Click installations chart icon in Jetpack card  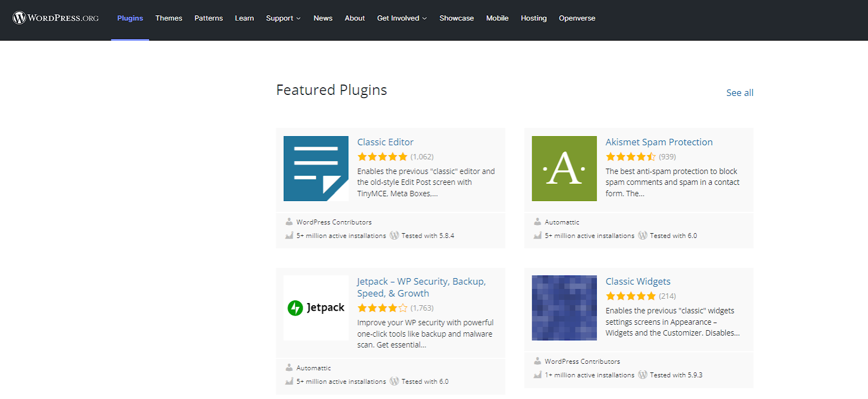tap(289, 381)
